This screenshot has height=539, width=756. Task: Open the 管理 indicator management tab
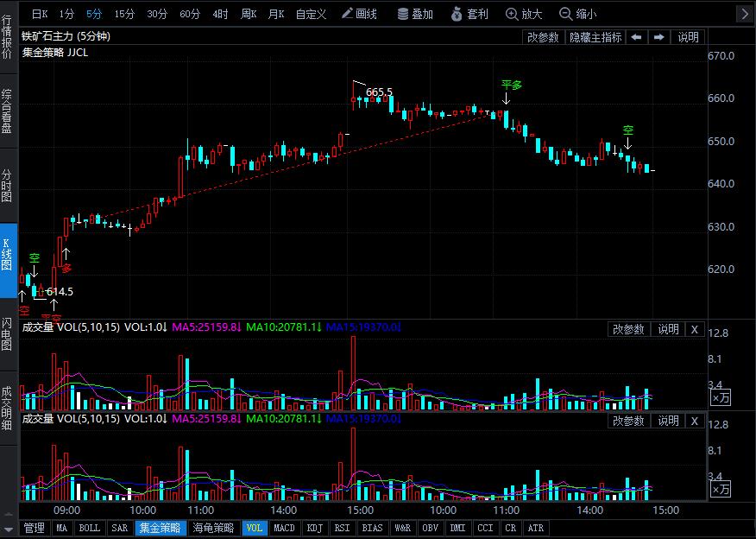[34, 528]
